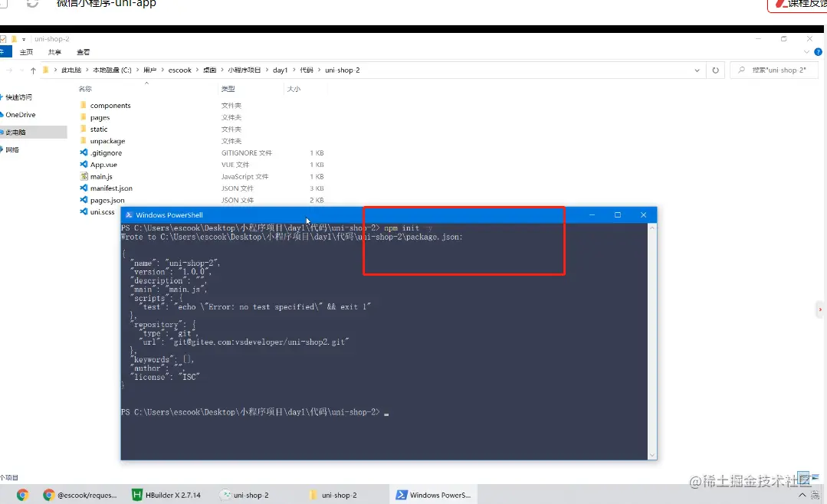Open uni-shop-2 folder taskbar item
This screenshot has height=504, width=827.
(x=333, y=495)
